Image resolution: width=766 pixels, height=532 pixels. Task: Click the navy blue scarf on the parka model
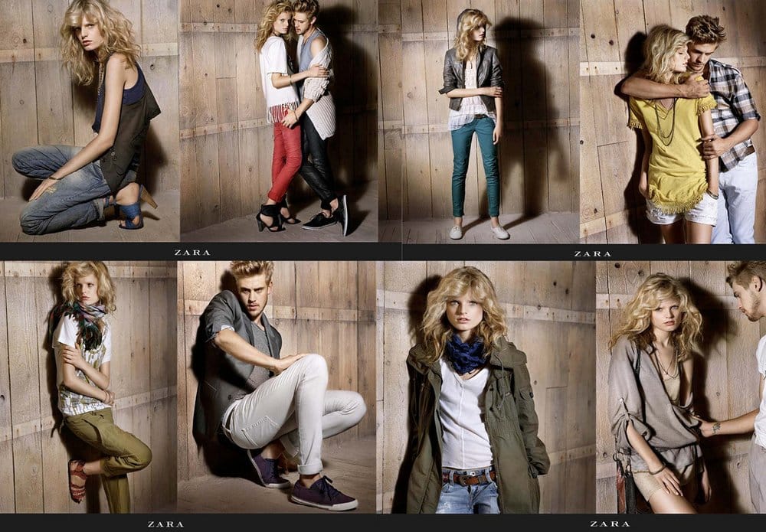[466, 354]
